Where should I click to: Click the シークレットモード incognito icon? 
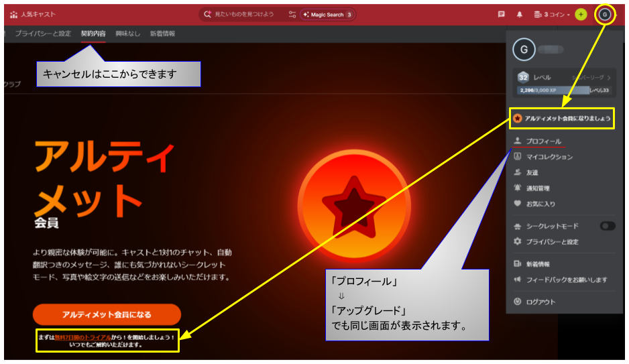(x=518, y=227)
